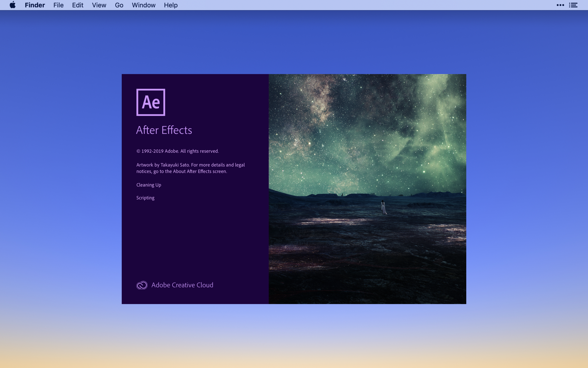Click the starry night splash artwork
Image resolution: width=588 pixels, height=368 pixels.
pyautogui.click(x=367, y=189)
